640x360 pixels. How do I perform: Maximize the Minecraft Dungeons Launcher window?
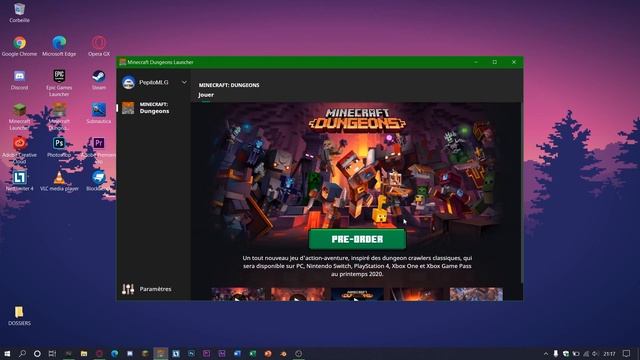click(x=495, y=62)
